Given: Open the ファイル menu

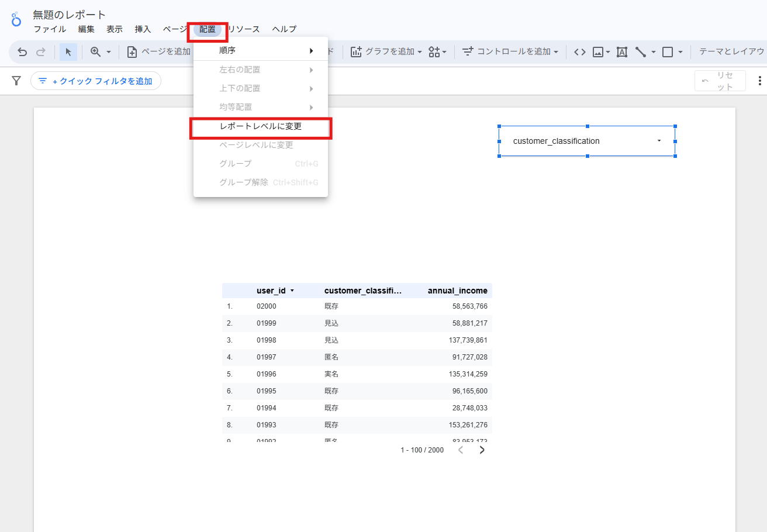Looking at the screenshot, I should [50, 29].
